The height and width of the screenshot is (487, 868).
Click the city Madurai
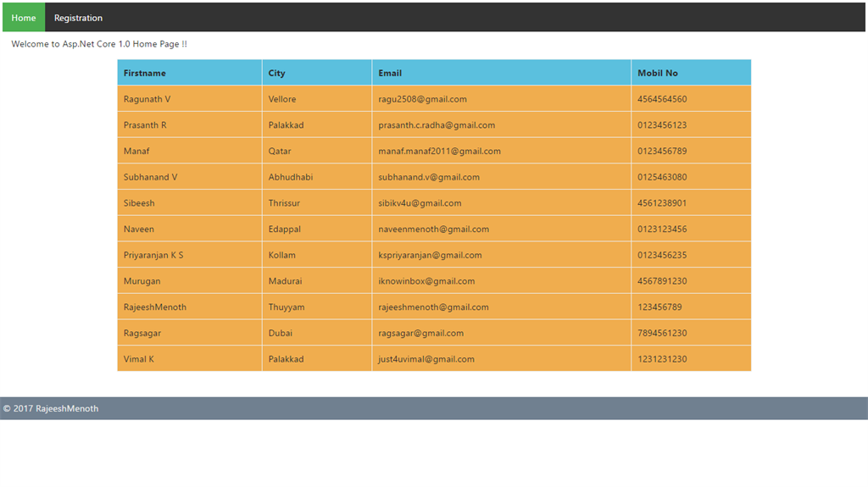(285, 281)
